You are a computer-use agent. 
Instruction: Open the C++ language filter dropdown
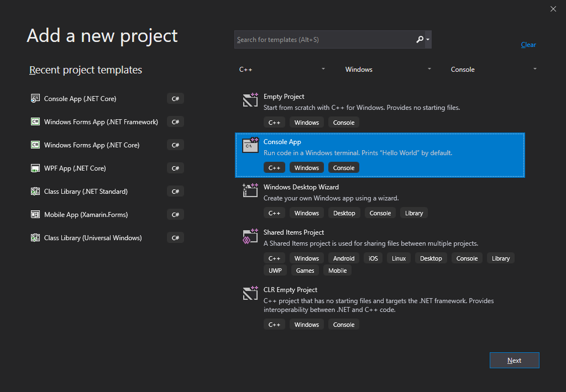tap(282, 70)
